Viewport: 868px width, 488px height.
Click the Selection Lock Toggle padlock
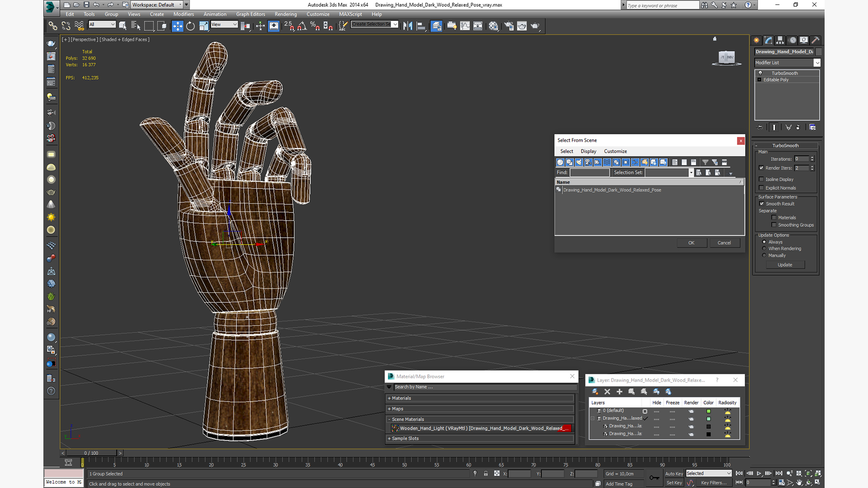tap(486, 474)
